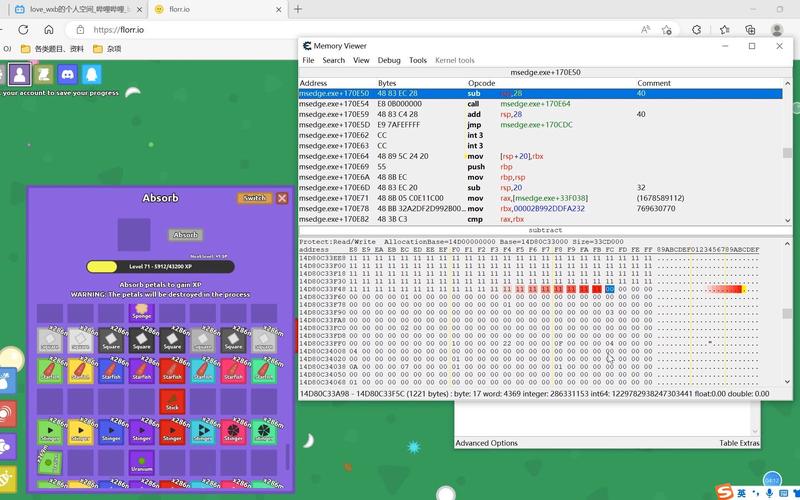Click the purple account profile icon
The width and height of the screenshot is (800, 500).
tap(19, 74)
